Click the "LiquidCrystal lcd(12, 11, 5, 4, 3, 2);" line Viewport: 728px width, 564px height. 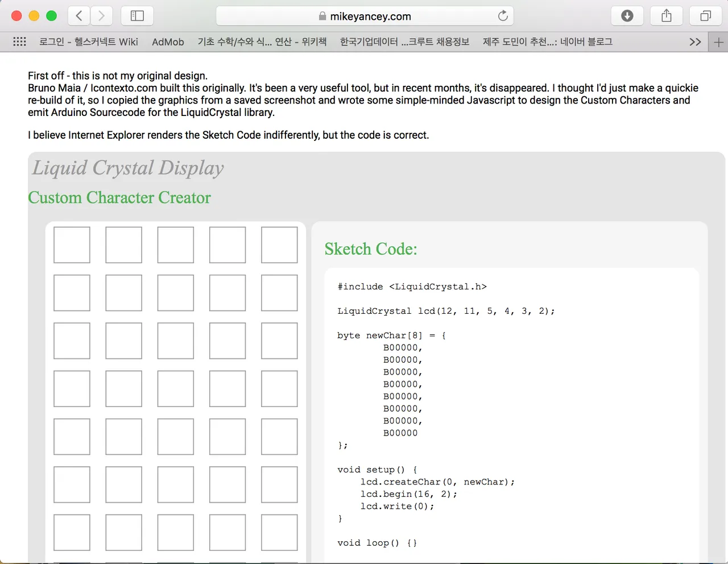pyautogui.click(x=446, y=311)
